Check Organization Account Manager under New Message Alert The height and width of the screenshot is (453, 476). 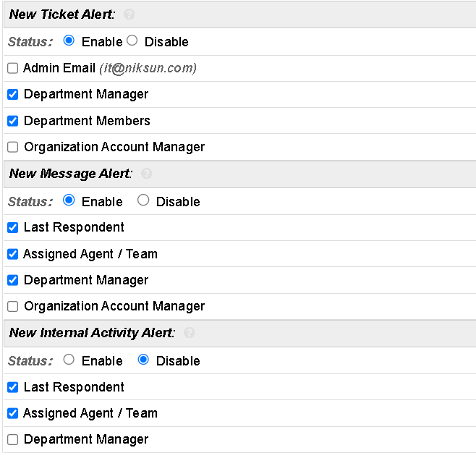point(13,307)
